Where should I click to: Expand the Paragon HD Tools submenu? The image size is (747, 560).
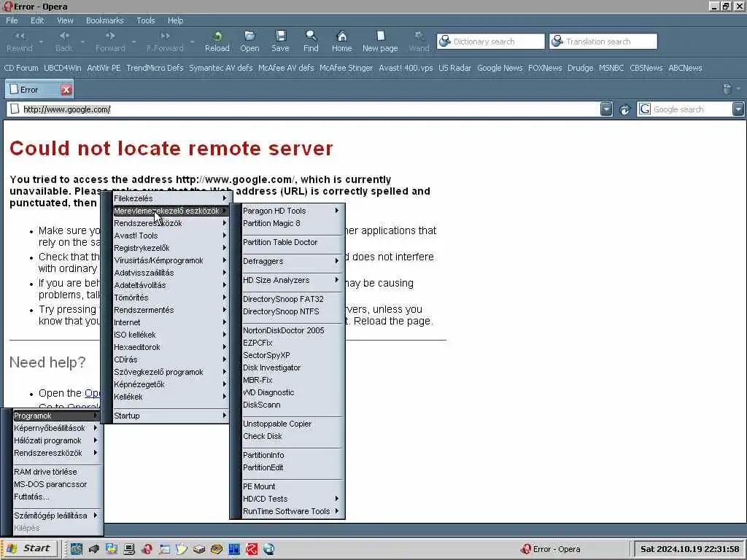pos(293,211)
